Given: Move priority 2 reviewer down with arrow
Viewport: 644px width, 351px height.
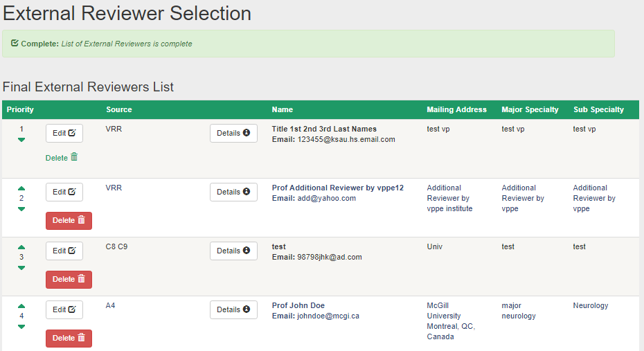Looking at the screenshot, I should coord(21,209).
